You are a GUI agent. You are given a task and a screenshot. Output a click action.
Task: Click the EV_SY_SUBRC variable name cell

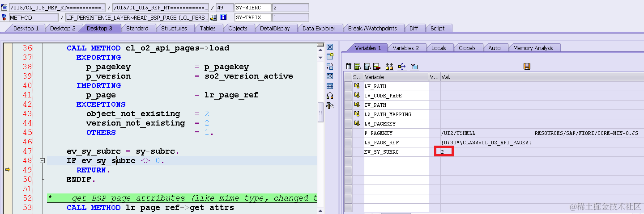pos(396,152)
